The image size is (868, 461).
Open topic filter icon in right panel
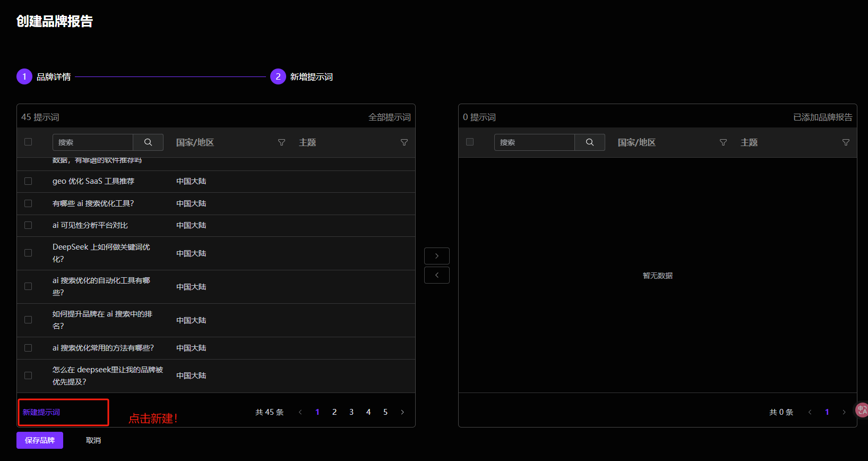(846, 142)
